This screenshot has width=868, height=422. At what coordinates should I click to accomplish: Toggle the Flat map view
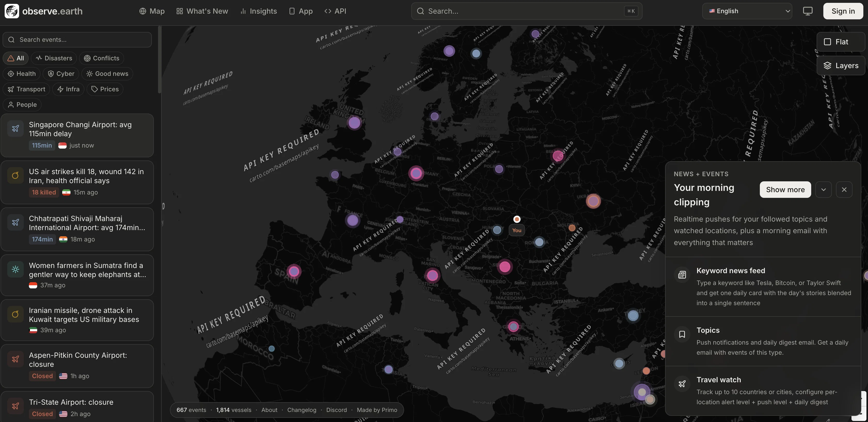[x=841, y=42]
